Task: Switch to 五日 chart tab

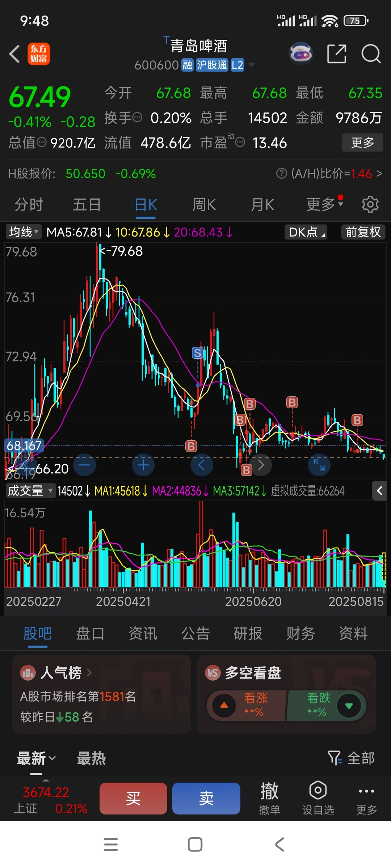Action: [87, 205]
